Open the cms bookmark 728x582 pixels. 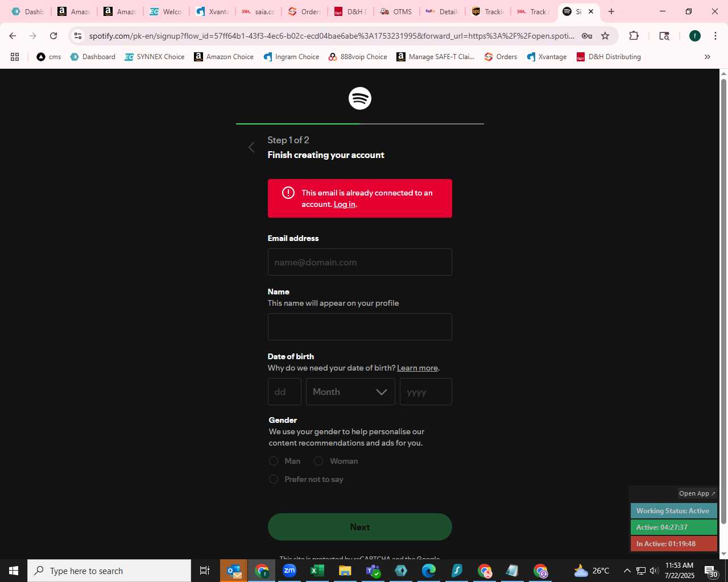pos(49,57)
